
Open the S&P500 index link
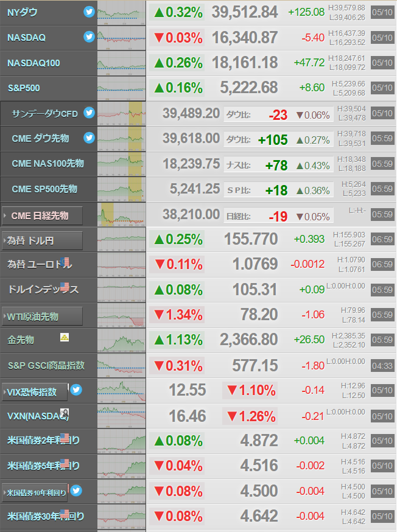coord(24,88)
